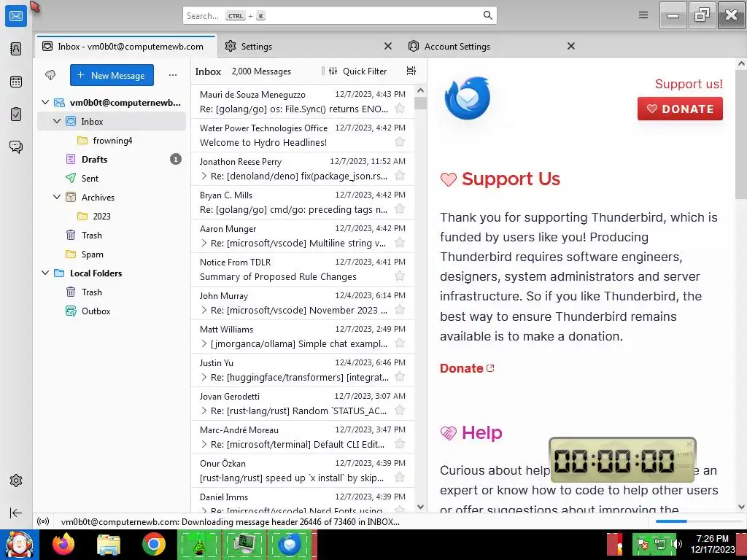Expand the huggingface/transformers thread

coord(204,377)
